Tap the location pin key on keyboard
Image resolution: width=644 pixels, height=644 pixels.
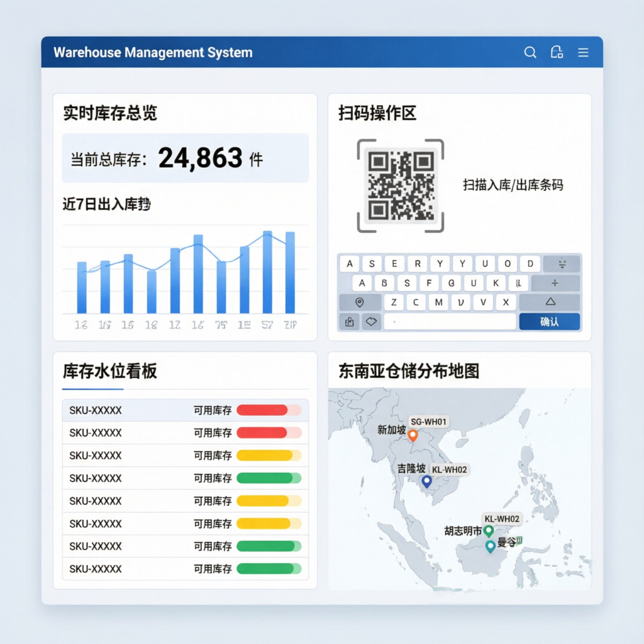pyautogui.click(x=360, y=303)
